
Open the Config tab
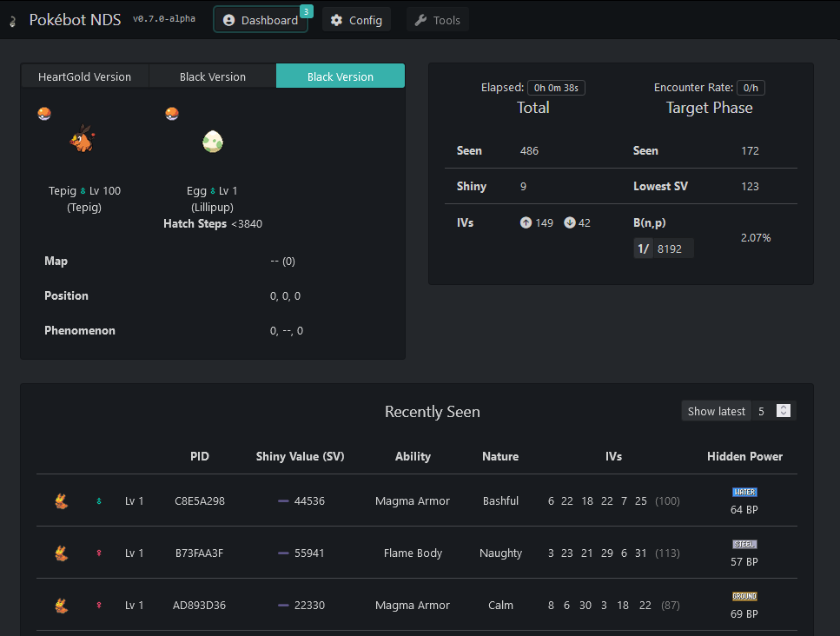click(x=356, y=20)
